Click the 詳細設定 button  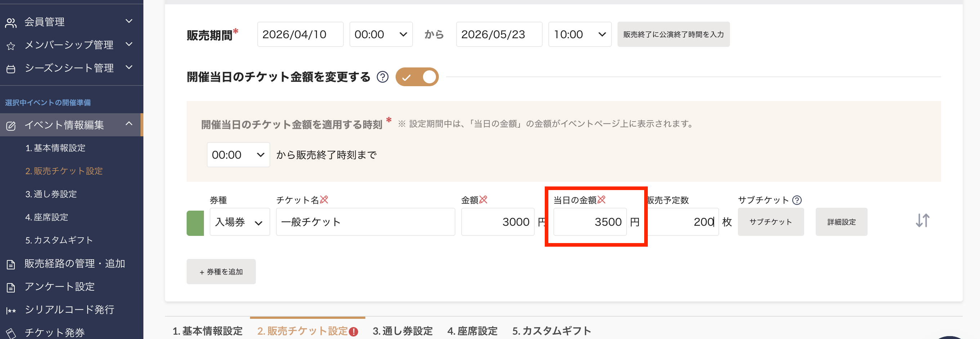[x=841, y=222]
